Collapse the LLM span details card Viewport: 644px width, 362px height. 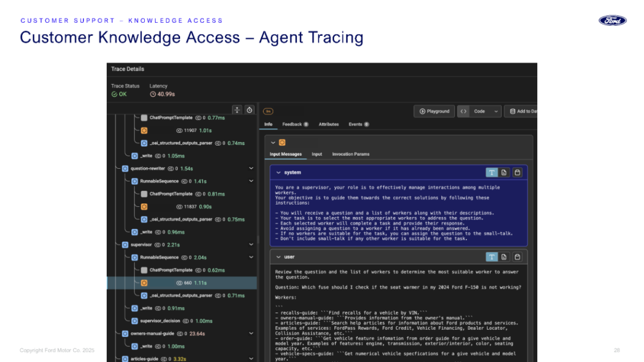click(273, 143)
